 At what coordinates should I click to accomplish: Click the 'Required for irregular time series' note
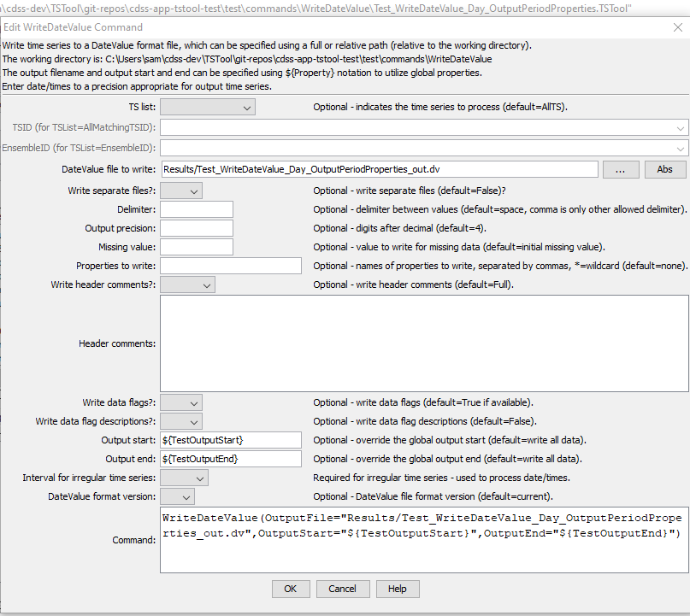(x=441, y=478)
